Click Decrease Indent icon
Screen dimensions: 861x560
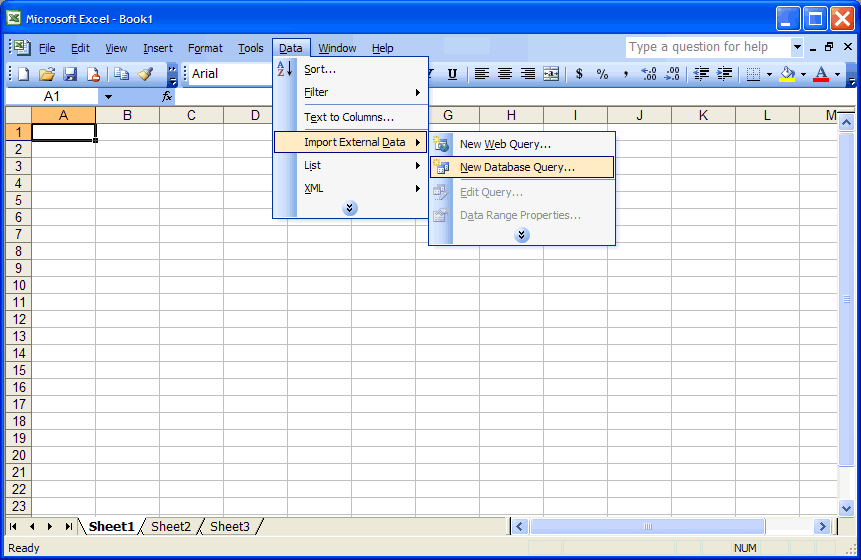pyautogui.click(x=701, y=74)
